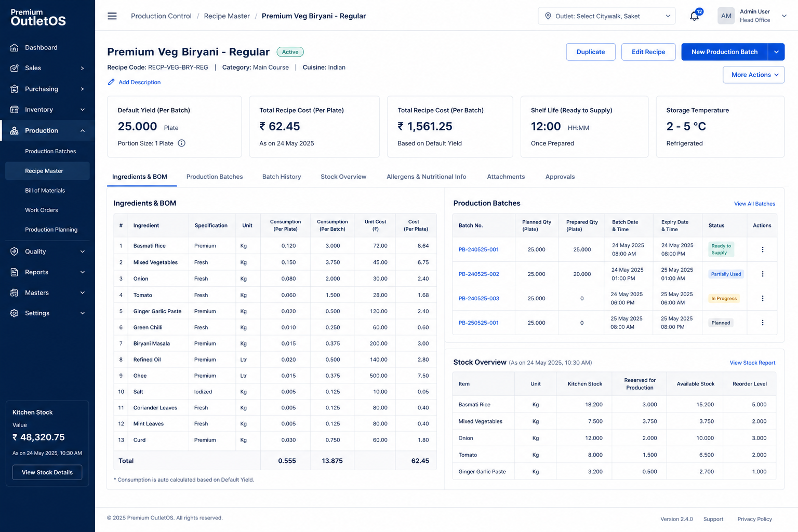Open actions menu for batch PB-240525-001
This screenshot has width=798, height=532.
tap(763, 249)
